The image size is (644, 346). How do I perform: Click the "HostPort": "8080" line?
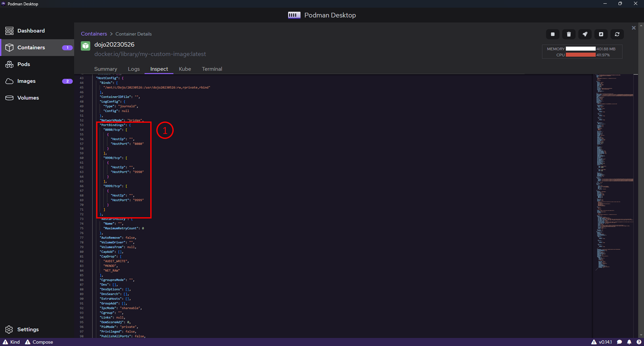[x=127, y=144]
